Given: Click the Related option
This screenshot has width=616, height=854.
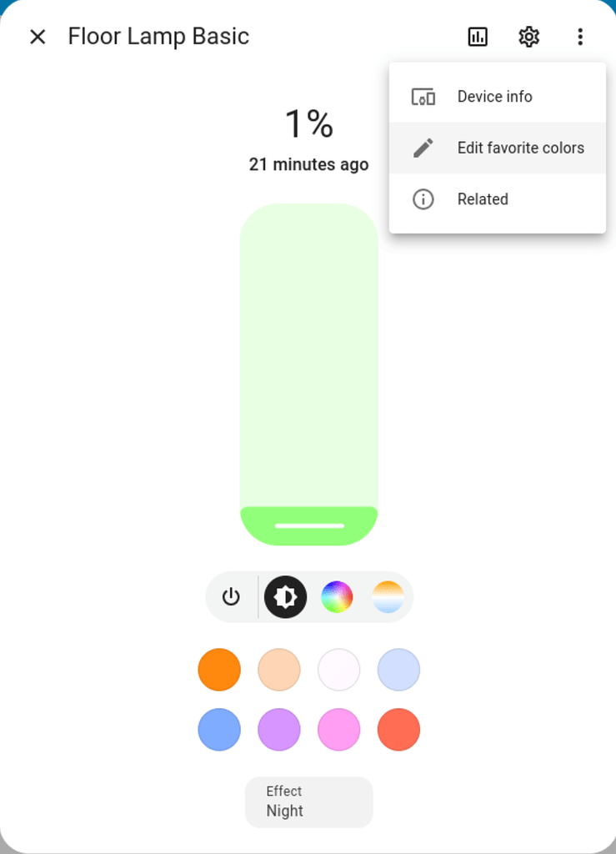Looking at the screenshot, I should point(482,198).
